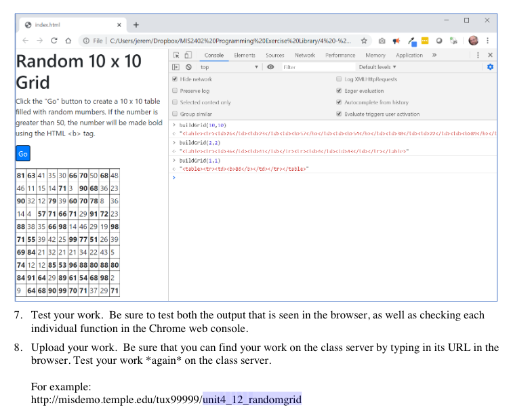
Task: Click the empty console prompt line
Action: pos(334,178)
